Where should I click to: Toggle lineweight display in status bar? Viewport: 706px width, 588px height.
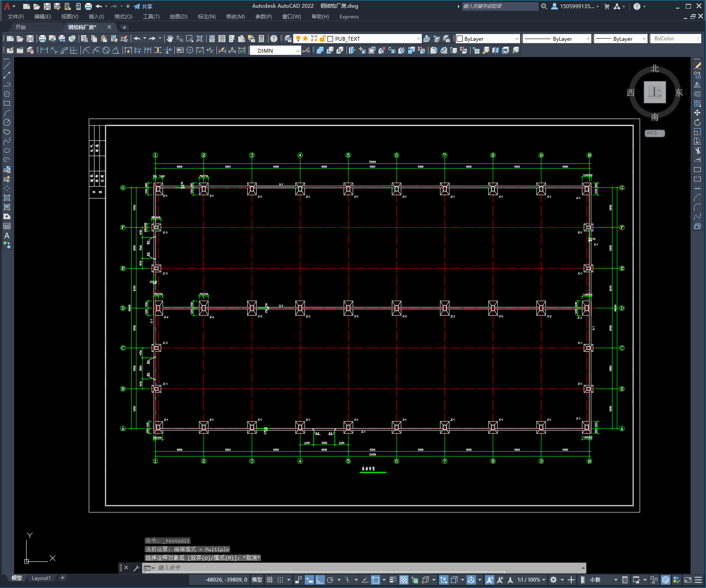point(393,580)
